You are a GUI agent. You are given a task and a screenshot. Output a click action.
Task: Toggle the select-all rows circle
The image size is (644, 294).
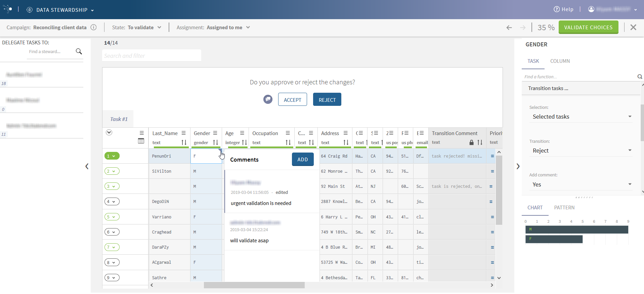(x=109, y=132)
